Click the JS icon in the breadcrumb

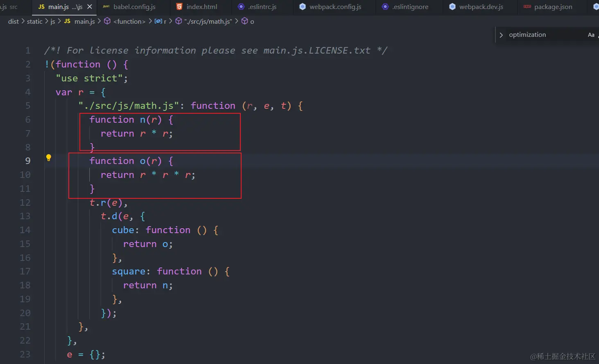[x=68, y=21]
